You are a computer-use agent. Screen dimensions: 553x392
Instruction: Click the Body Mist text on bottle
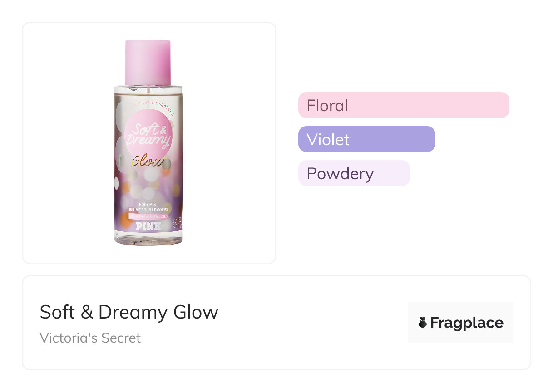pyautogui.click(x=148, y=205)
